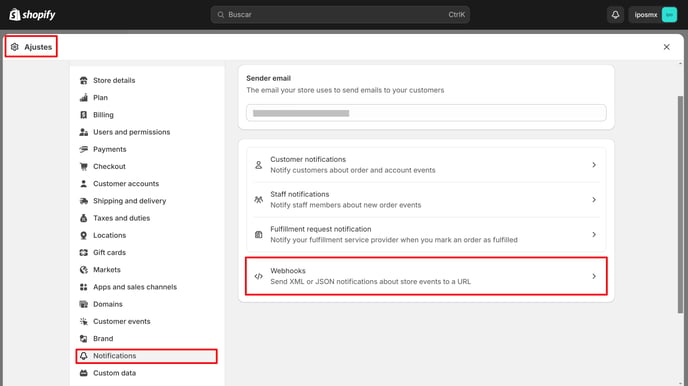
Task: Click the Ajustes gear icon
Action: pyautogui.click(x=14, y=47)
